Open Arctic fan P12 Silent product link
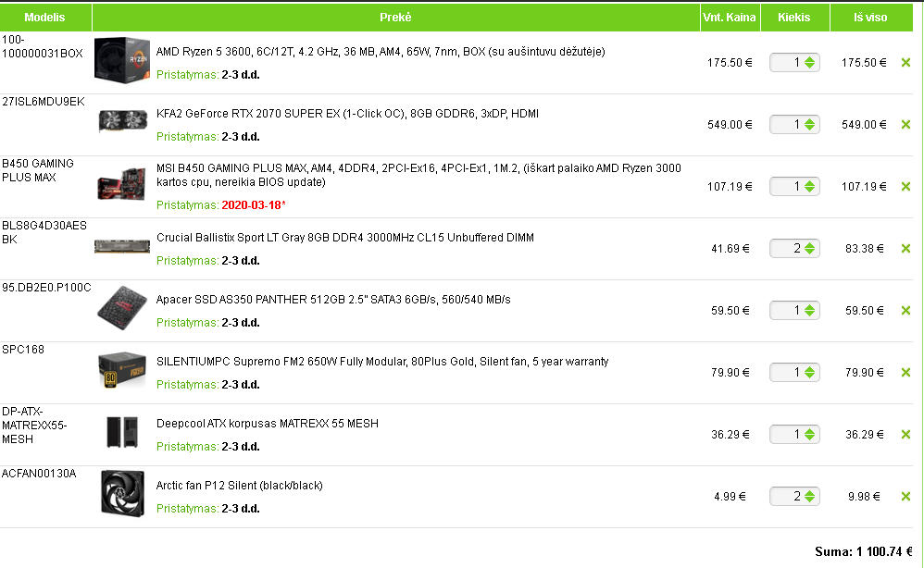This screenshot has height=568, width=924. (239, 486)
